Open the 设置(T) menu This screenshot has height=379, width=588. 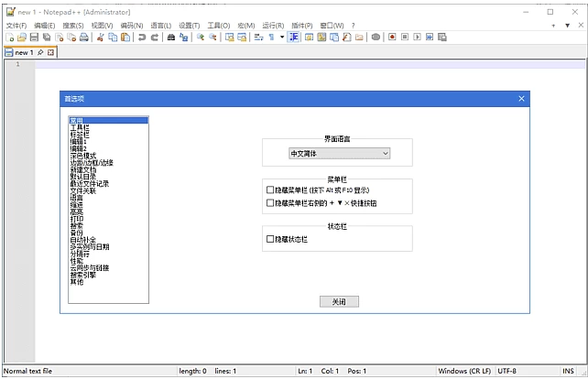coord(190,26)
